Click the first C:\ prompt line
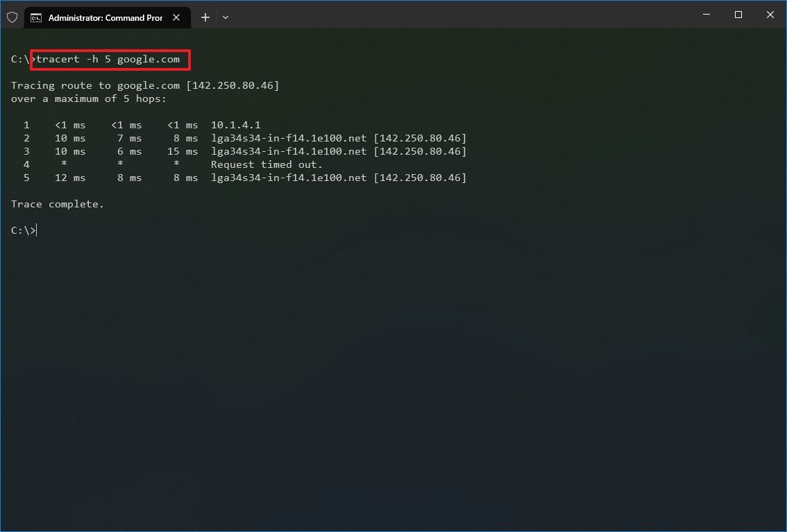 pos(19,60)
